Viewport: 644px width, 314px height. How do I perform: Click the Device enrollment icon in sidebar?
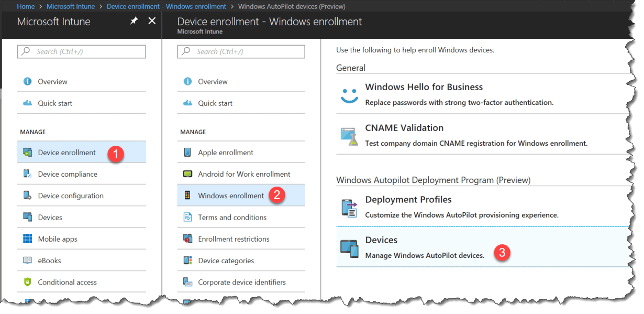[x=28, y=153]
